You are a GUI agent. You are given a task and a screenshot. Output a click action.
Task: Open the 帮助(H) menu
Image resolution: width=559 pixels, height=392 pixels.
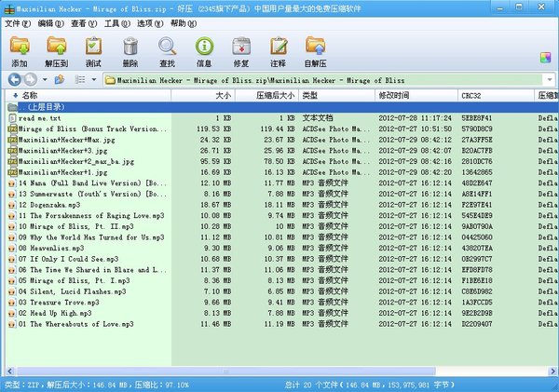(x=183, y=21)
